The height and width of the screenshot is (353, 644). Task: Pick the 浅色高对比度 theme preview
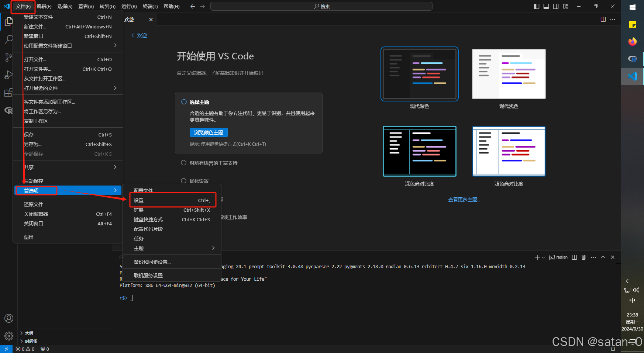tap(509, 151)
